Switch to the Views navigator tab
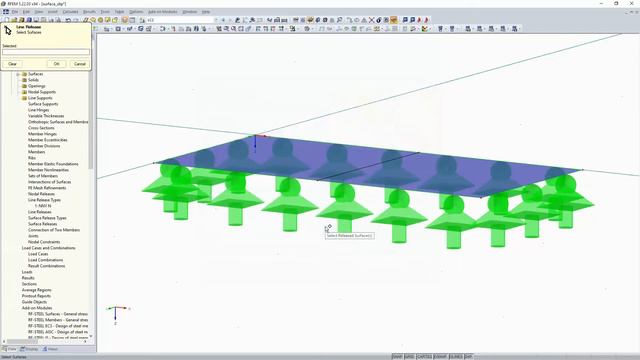The width and height of the screenshot is (640, 360). point(51,349)
